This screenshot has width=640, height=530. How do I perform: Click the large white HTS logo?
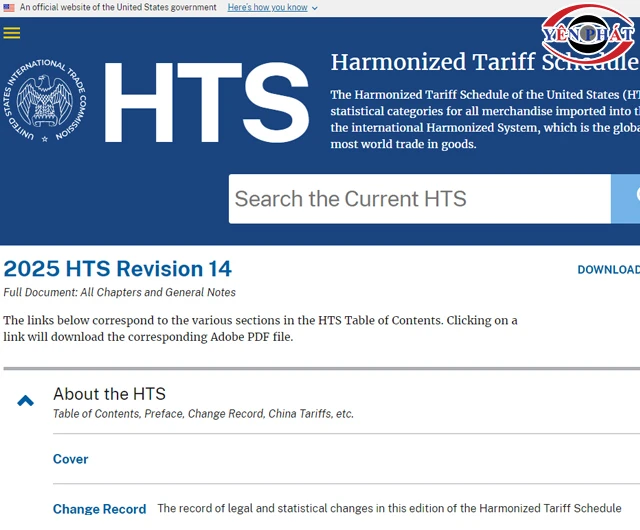[206, 104]
